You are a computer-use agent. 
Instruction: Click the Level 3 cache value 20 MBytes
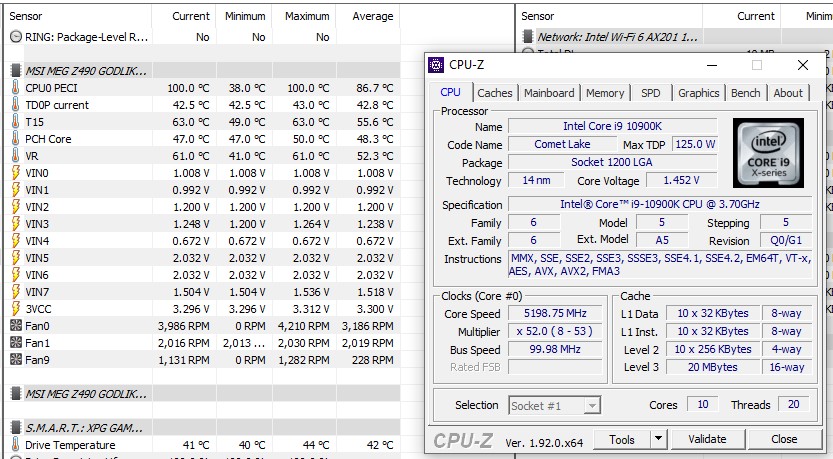coord(712,367)
